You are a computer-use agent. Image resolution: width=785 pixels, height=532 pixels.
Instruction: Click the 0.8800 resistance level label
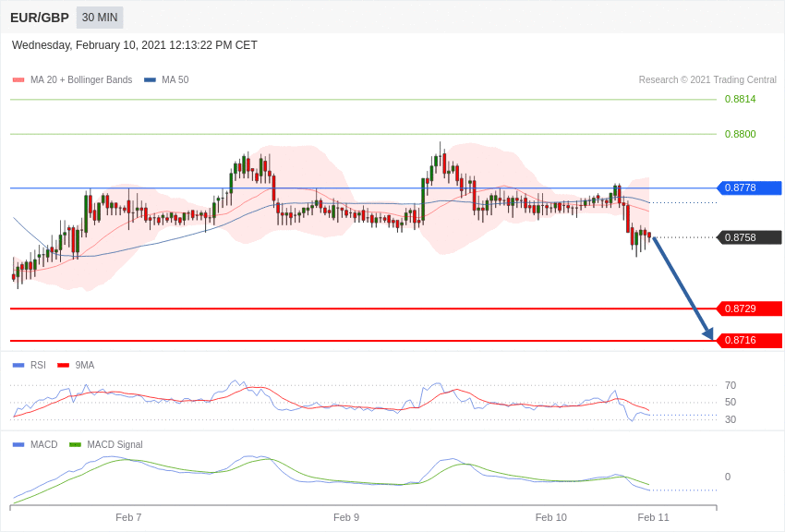coord(740,134)
